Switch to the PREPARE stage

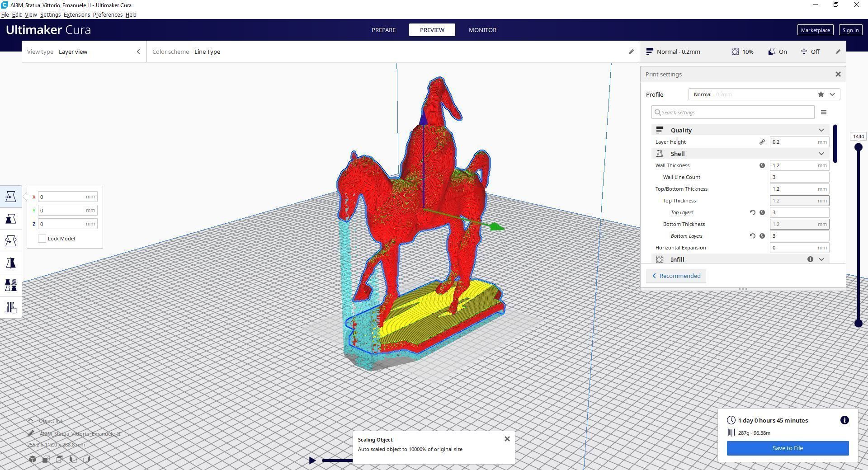383,30
